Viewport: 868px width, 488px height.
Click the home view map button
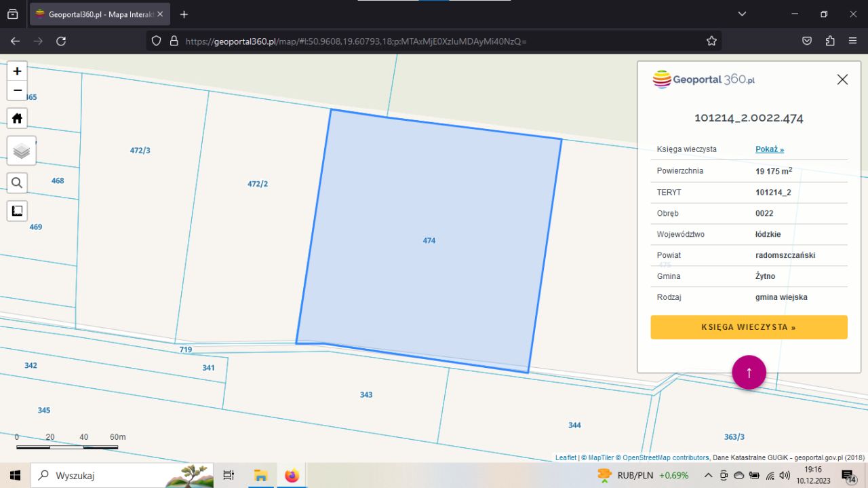pyautogui.click(x=17, y=118)
